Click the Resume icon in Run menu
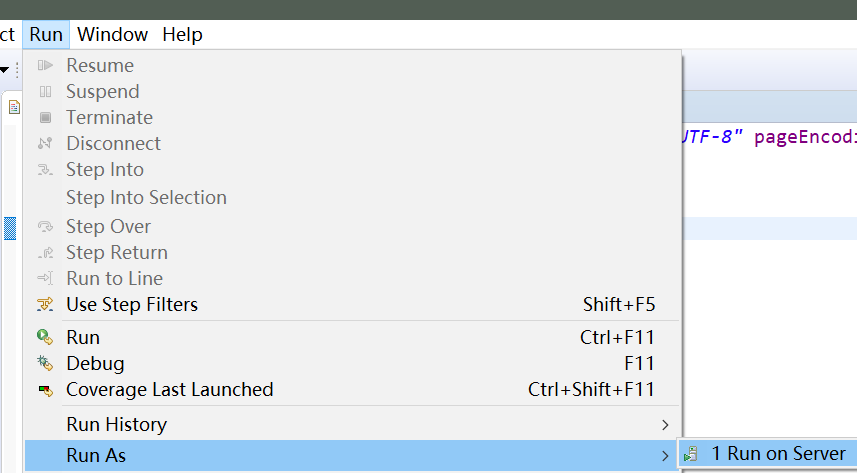The height and width of the screenshot is (473, 857). (x=45, y=66)
